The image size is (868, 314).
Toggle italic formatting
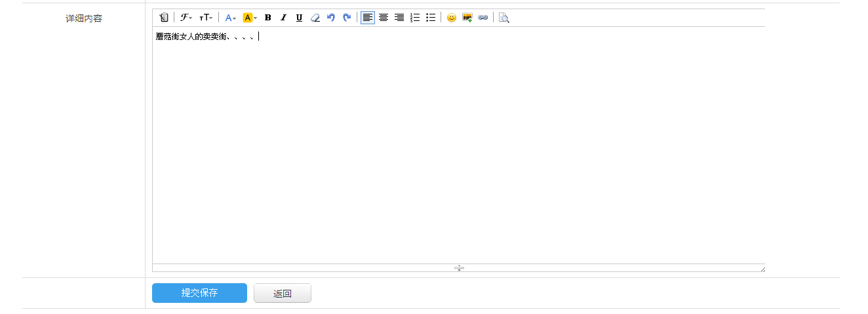[x=283, y=18]
